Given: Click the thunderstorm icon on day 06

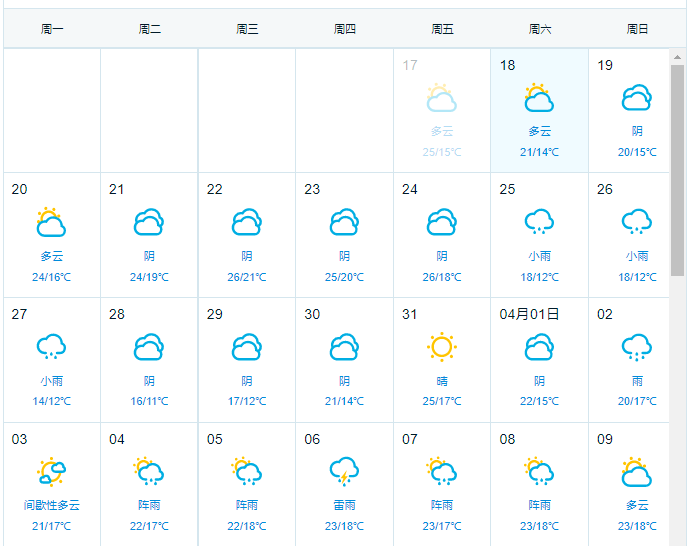Looking at the screenshot, I should (344, 471).
